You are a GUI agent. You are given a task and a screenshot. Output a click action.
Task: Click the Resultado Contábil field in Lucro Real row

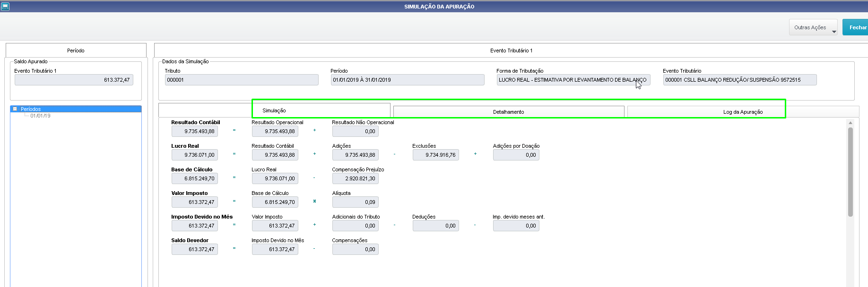click(x=275, y=155)
